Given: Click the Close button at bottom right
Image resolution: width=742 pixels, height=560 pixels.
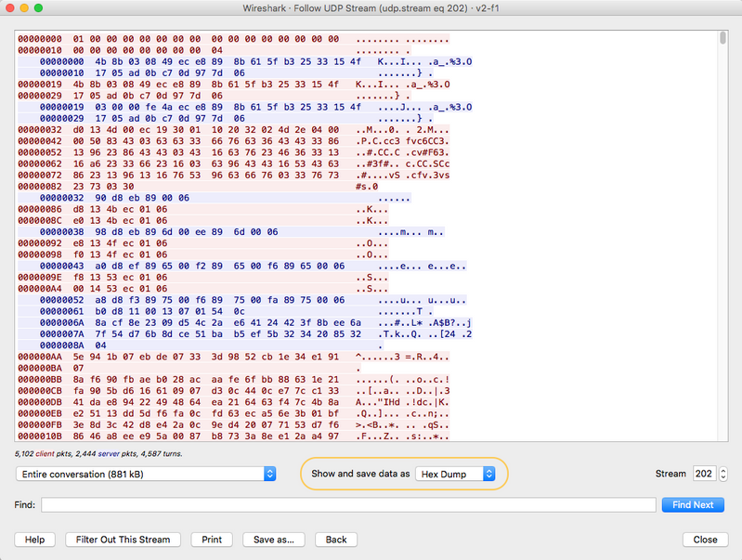Looking at the screenshot, I should 705,540.
